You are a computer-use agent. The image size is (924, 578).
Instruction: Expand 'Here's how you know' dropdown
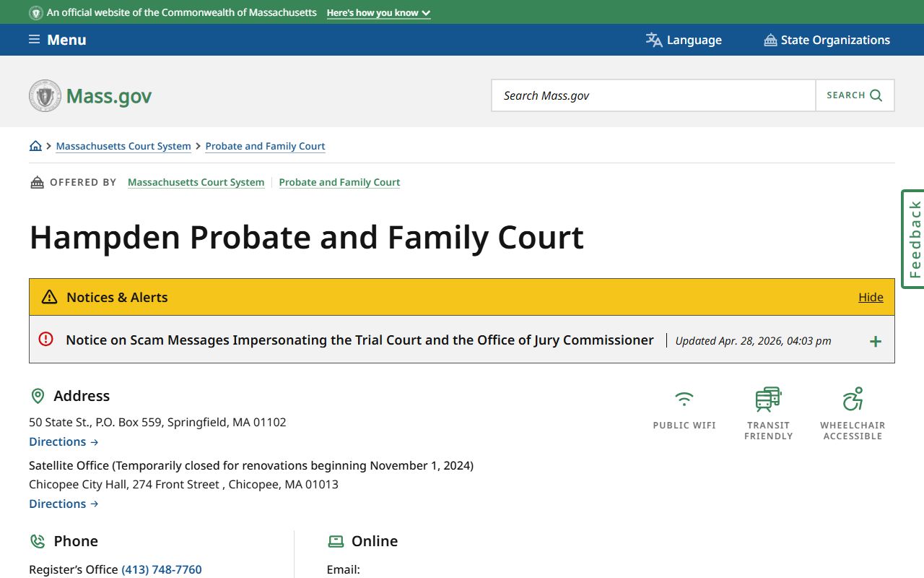point(379,13)
